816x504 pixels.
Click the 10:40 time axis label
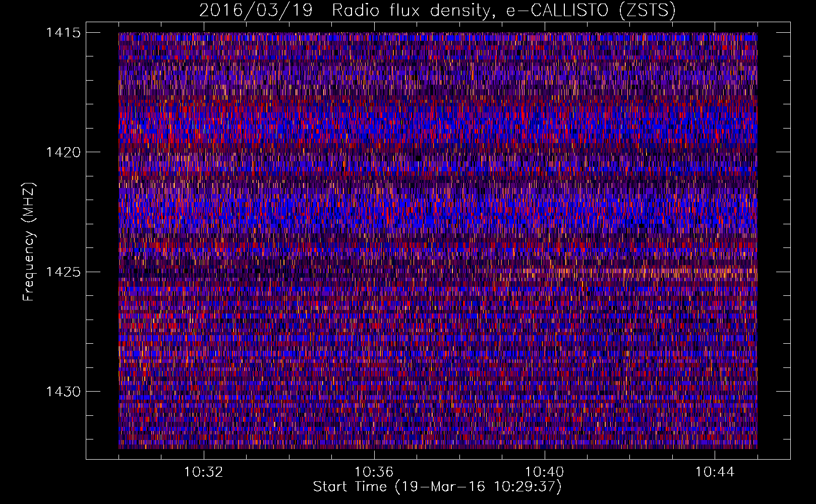(544, 472)
